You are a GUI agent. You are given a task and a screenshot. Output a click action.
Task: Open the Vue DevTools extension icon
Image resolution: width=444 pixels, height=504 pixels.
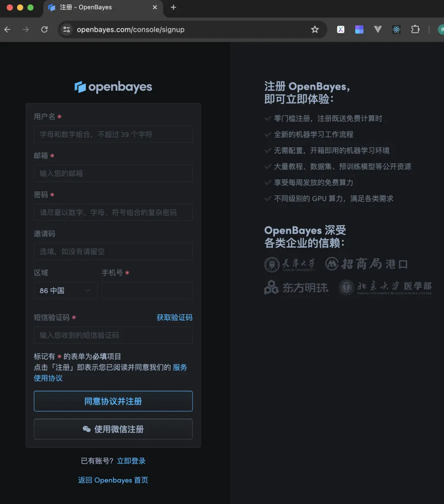click(378, 29)
